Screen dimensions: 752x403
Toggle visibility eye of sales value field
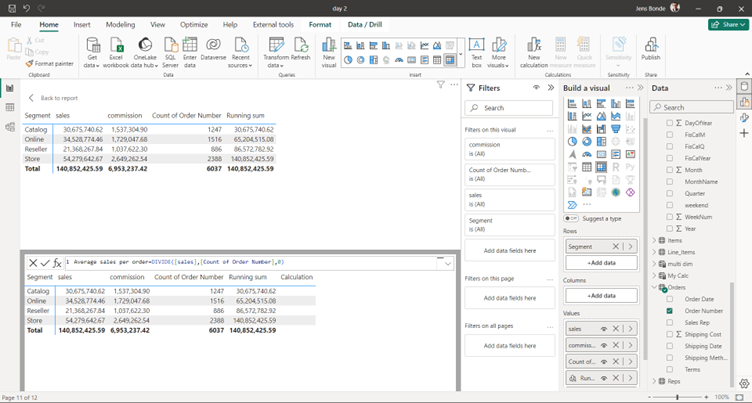pos(604,329)
